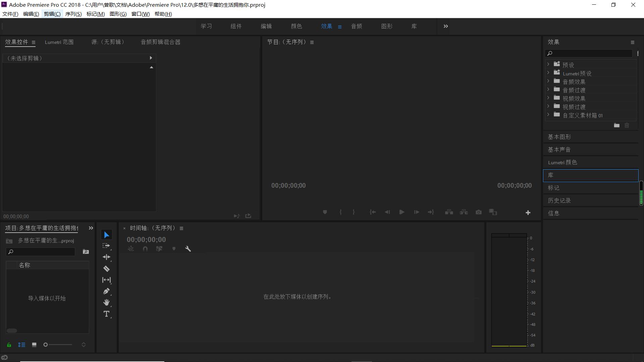Select the Type tool

pos(106,314)
